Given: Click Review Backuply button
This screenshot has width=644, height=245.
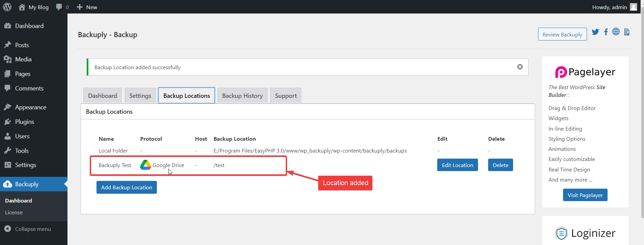Looking at the screenshot, I should [562, 34].
